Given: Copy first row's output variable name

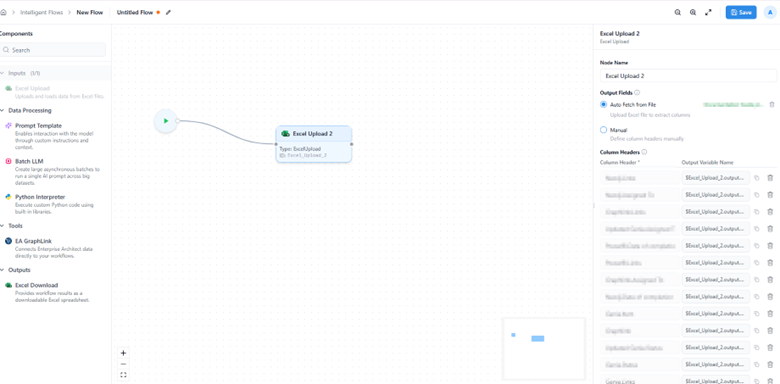Looking at the screenshot, I should 757,178.
